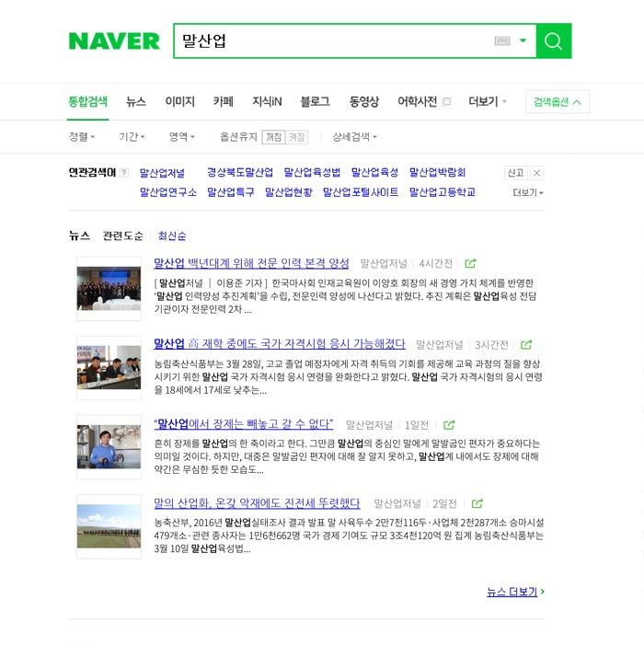Click thumbnail of the 말의 산업화 article
Viewport: 644px width, 645px height.
(109, 526)
